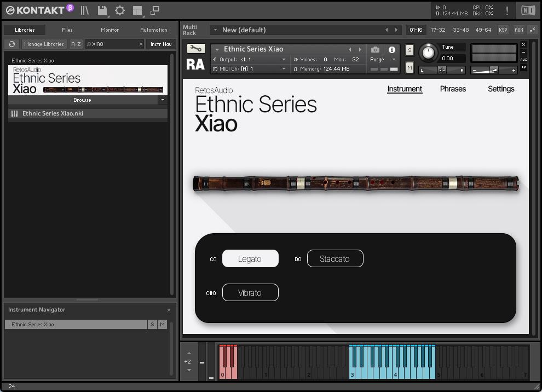Click the minimized view window icon
542x392 pixels.
[155, 10]
